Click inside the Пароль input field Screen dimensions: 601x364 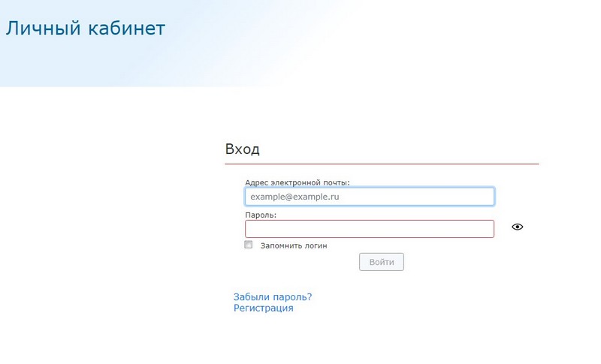pos(369,228)
